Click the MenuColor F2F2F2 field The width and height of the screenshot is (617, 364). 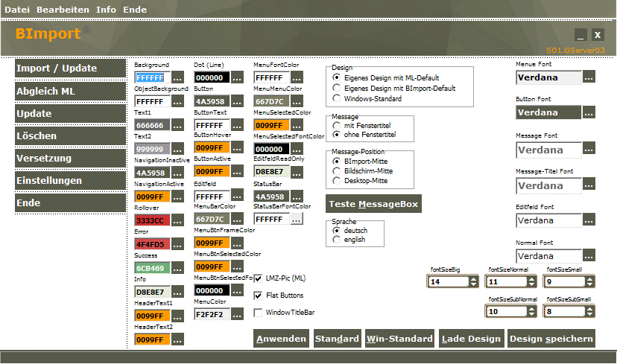coord(212,314)
